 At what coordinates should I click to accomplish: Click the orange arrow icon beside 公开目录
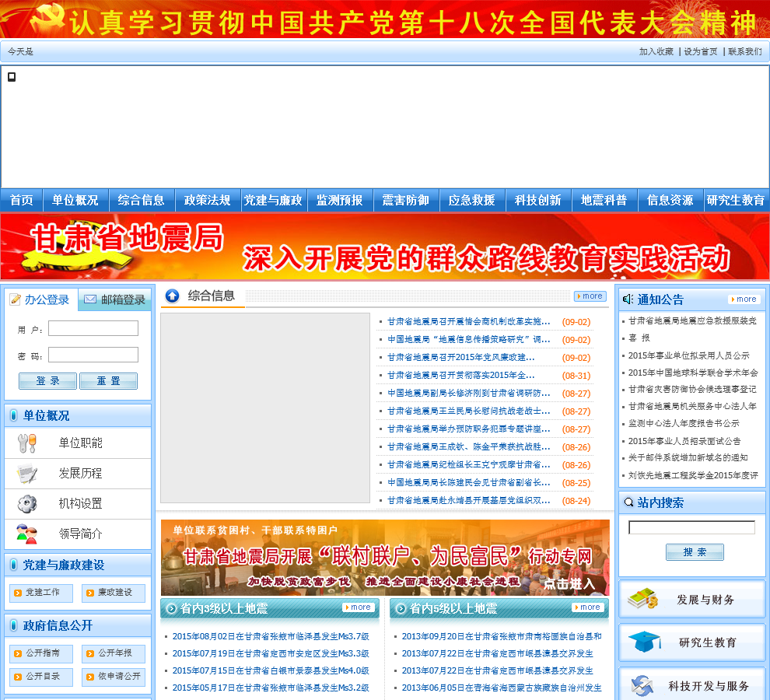(18, 677)
